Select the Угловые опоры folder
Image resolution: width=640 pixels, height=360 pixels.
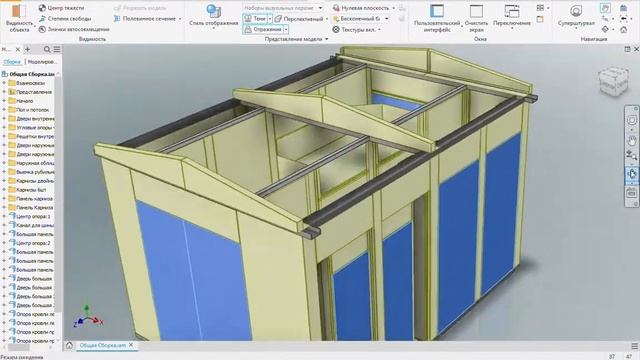(x=31, y=128)
